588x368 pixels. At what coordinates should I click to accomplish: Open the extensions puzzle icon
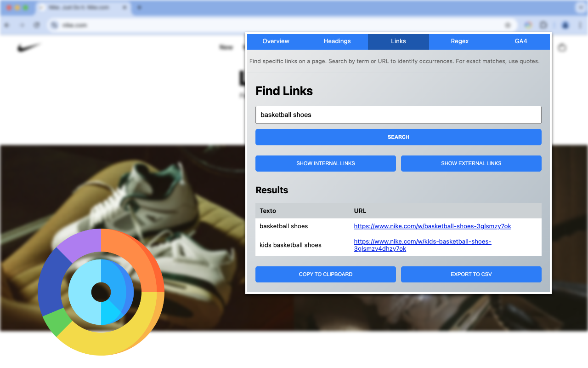543,25
